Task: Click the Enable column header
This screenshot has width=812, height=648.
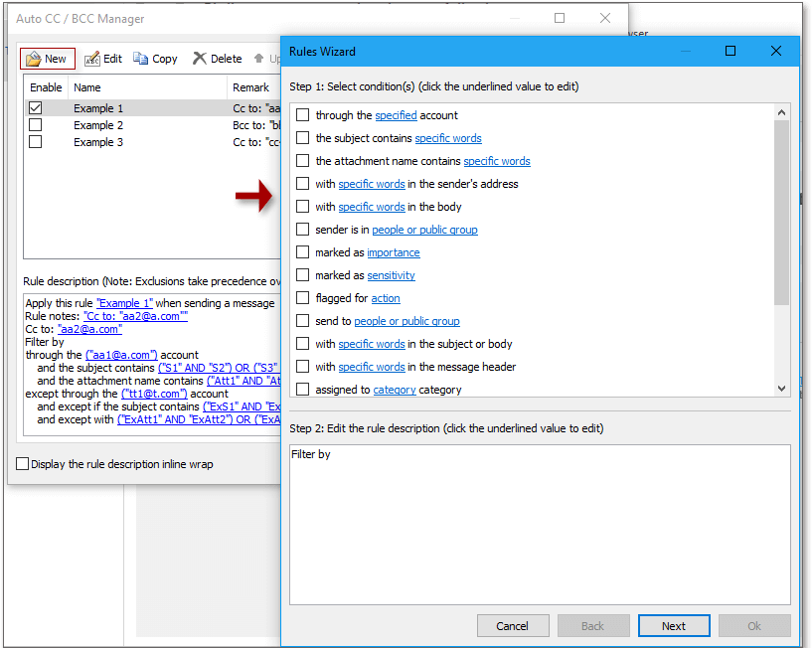Action: [45, 86]
